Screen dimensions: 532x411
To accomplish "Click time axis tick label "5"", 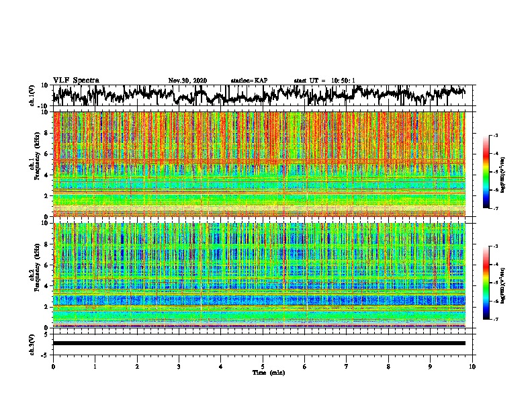I will [x=263, y=367].
